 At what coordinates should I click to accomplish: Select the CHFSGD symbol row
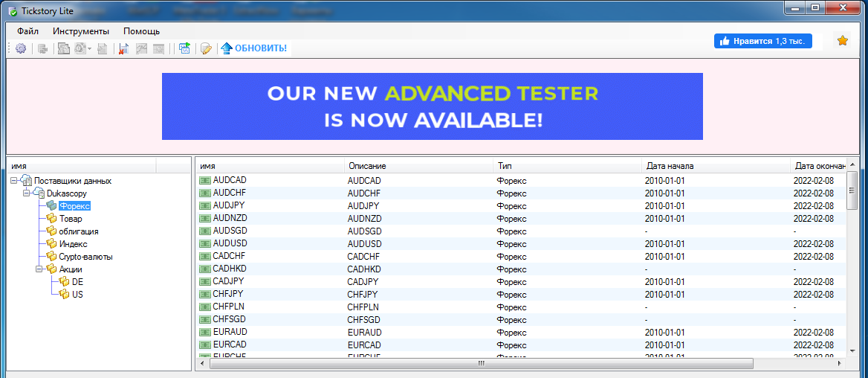pyautogui.click(x=522, y=319)
